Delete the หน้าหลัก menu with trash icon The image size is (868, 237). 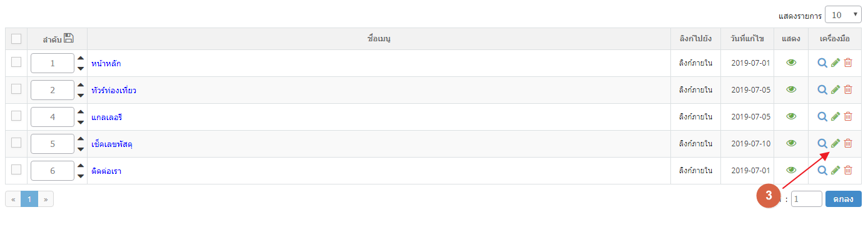coord(848,63)
